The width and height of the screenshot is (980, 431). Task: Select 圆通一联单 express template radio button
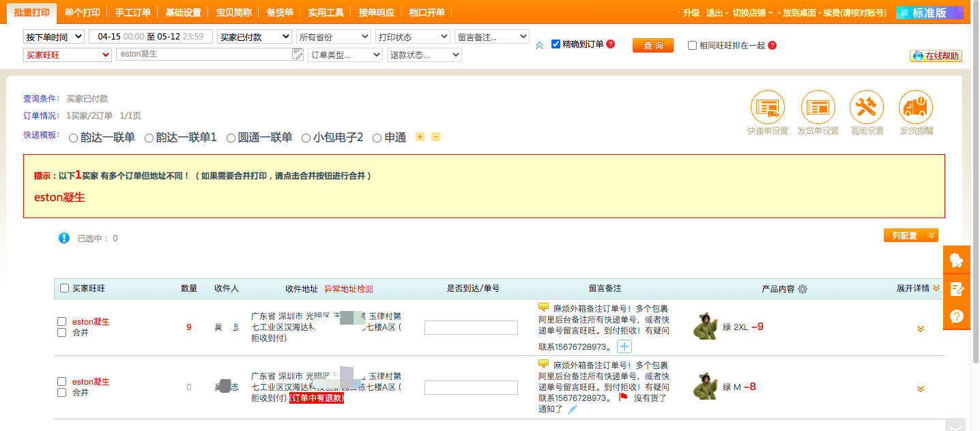(x=231, y=138)
